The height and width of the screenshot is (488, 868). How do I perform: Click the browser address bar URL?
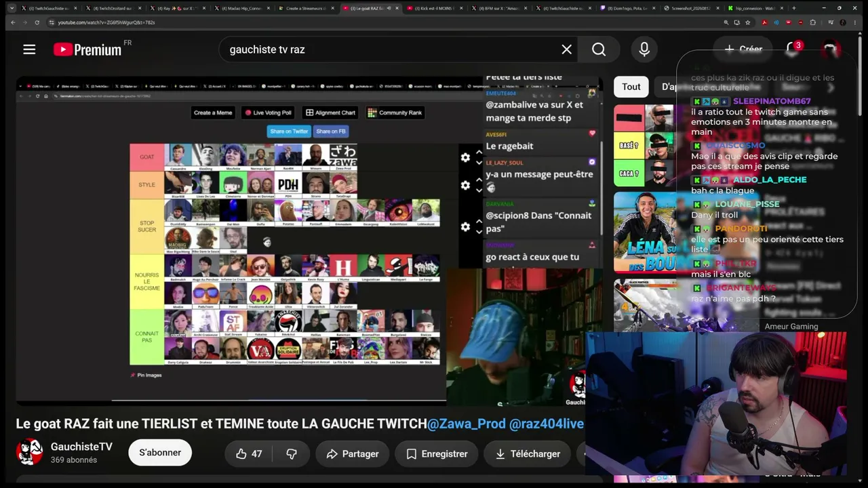tap(106, 22)
